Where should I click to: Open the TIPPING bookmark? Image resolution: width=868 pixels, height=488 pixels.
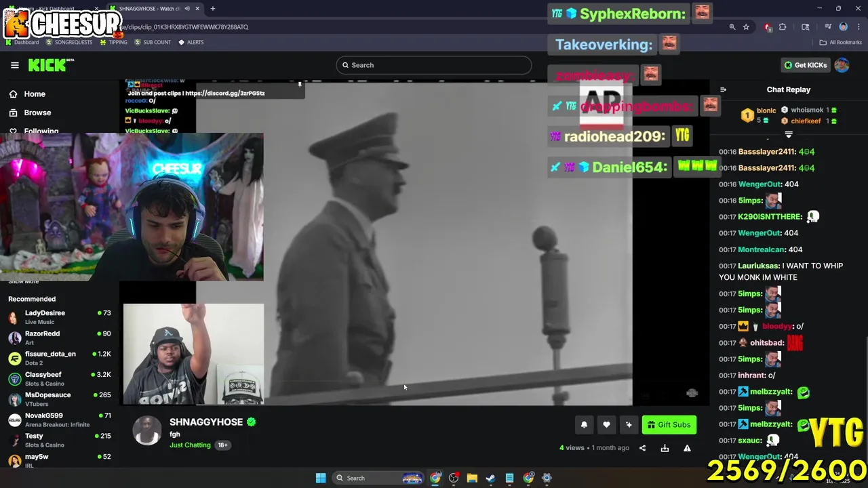pos(113,42)
